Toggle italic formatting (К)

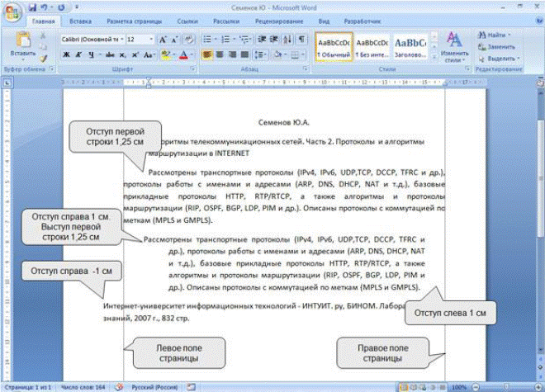coord(79,55)
